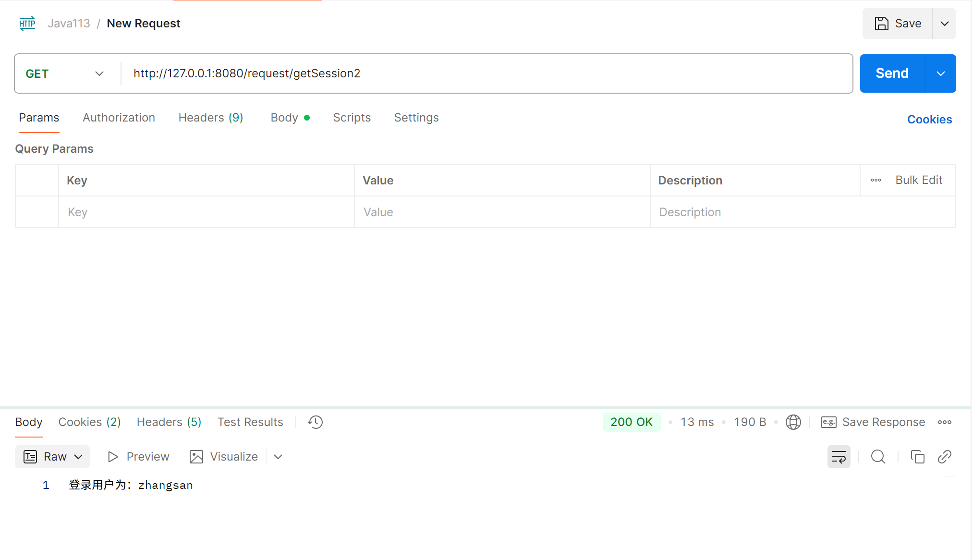Open the Send button dropdown arrow

[940, 73]
